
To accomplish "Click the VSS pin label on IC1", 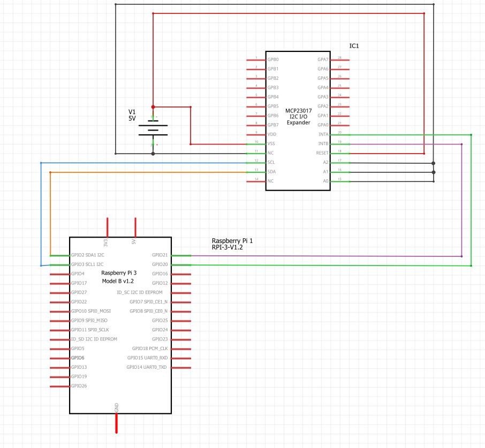I will coord(271,143).
